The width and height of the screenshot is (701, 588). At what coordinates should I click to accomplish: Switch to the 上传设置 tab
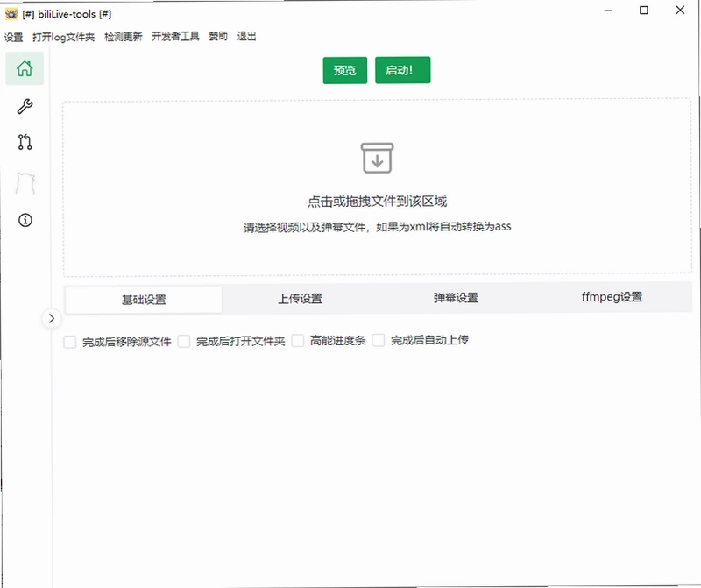[x=300, y=299]
